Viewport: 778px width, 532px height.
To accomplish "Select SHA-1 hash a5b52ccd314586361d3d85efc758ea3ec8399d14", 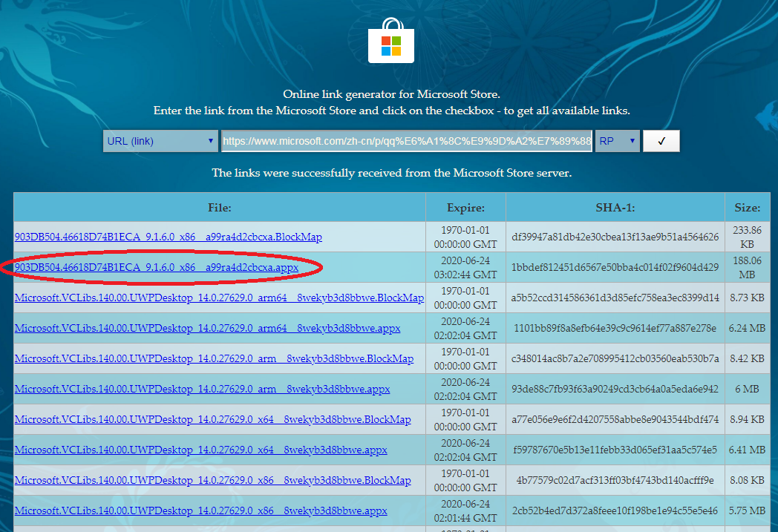I will (x=615, y=298).
